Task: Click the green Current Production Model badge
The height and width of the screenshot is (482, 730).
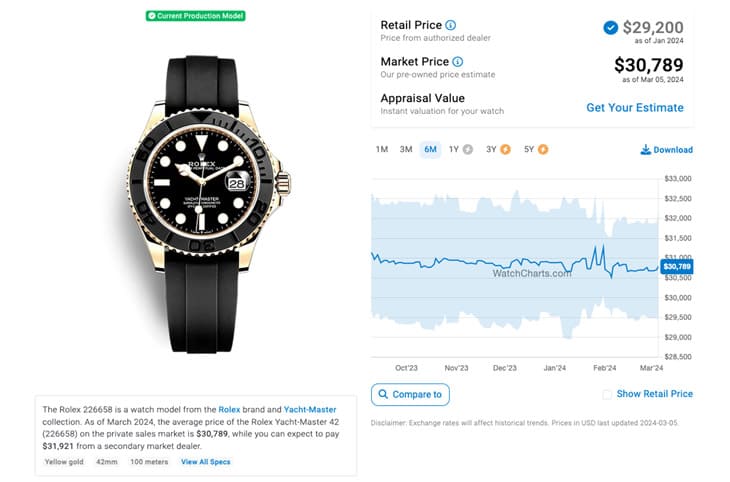Action: click(196, 16)
